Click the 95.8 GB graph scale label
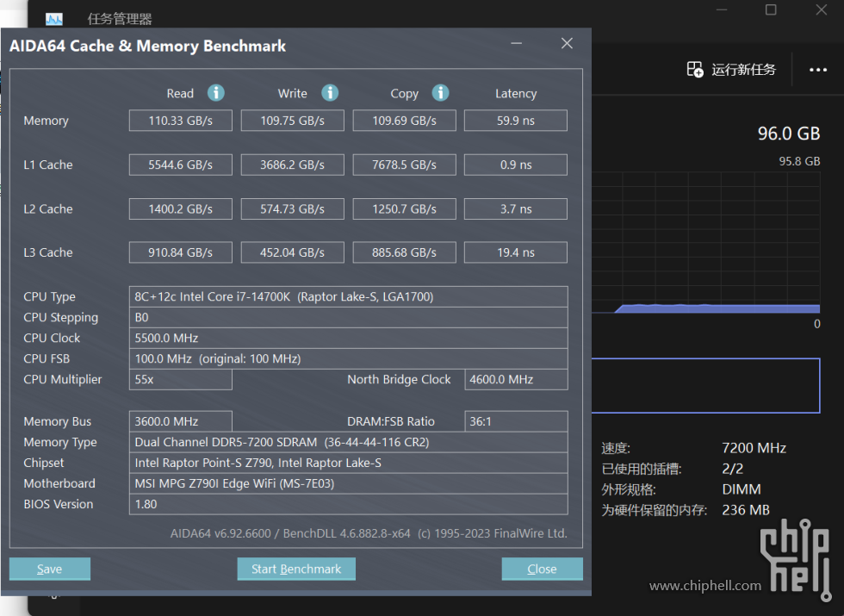Viewport: 844px width, 616px height. (x=799, y=161)
